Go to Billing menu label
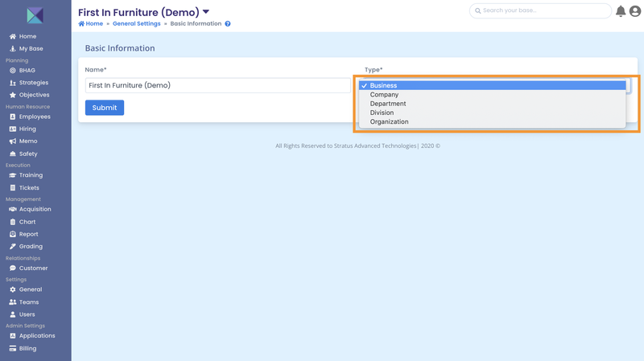The width and height of the screenshot is (644, 361). click(x=27, y=349)
